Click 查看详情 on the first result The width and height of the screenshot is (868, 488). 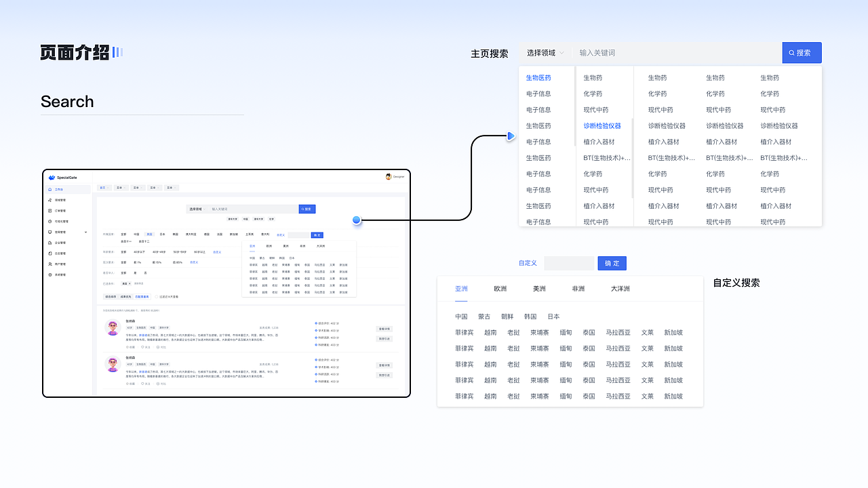point(384,327)
